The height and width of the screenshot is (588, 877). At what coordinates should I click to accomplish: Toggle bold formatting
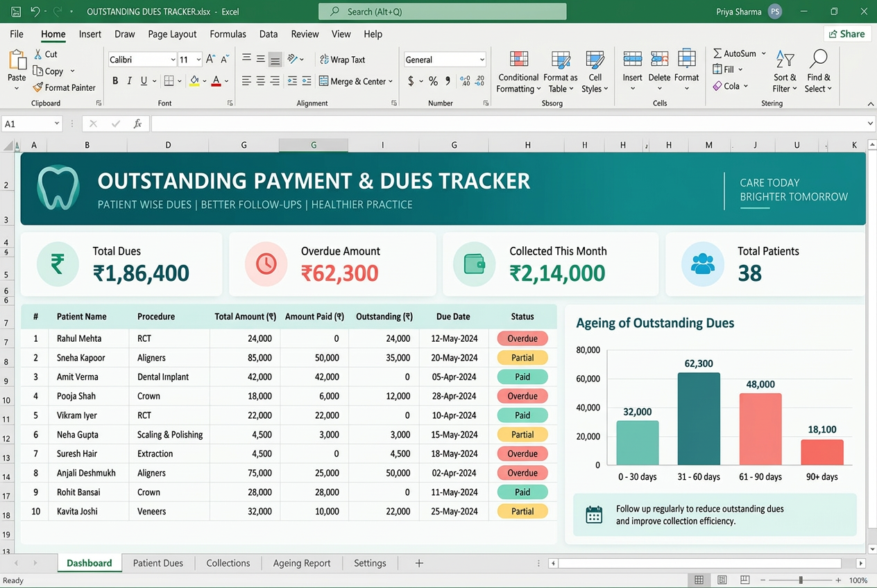(114, 81)
